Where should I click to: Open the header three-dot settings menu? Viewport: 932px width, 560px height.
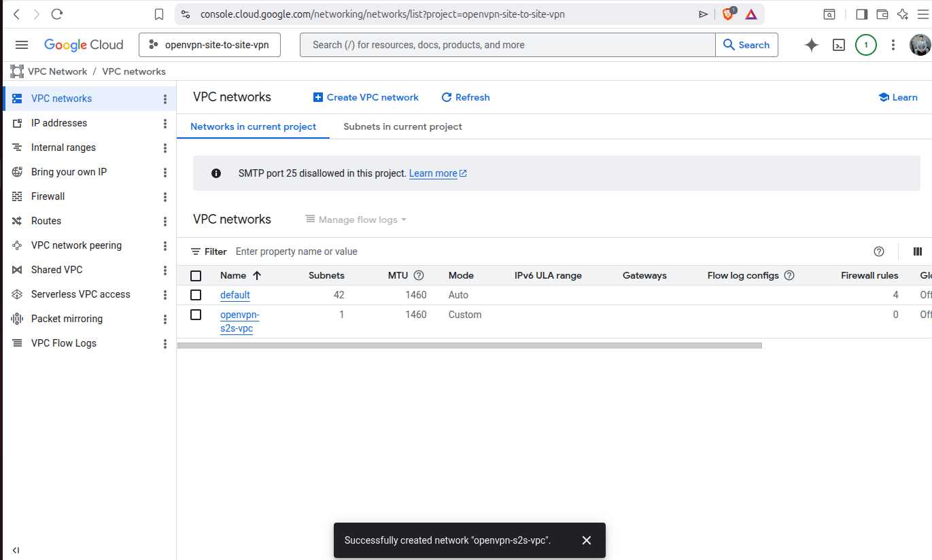coord(893,45)
